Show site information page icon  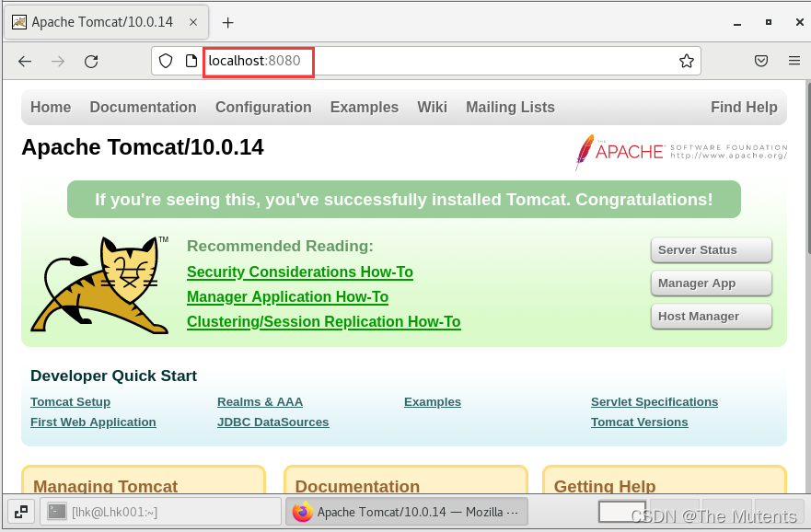[191, 61]
